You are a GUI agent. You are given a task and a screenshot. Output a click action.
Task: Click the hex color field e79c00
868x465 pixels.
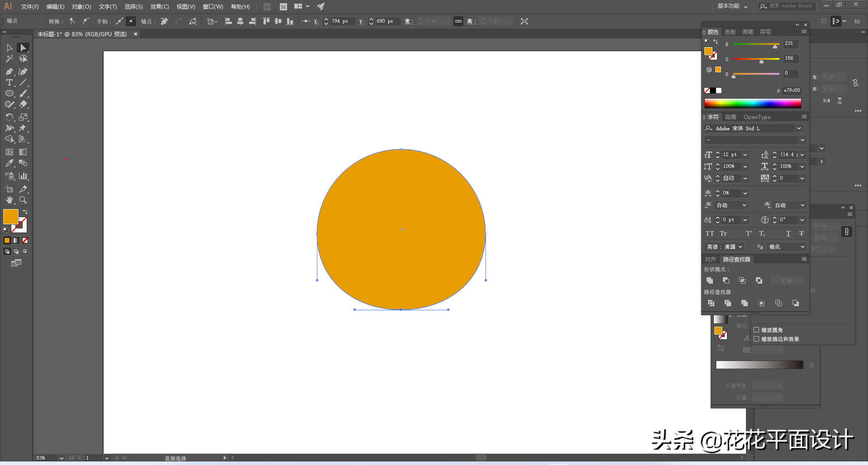[x=792, y=90]
